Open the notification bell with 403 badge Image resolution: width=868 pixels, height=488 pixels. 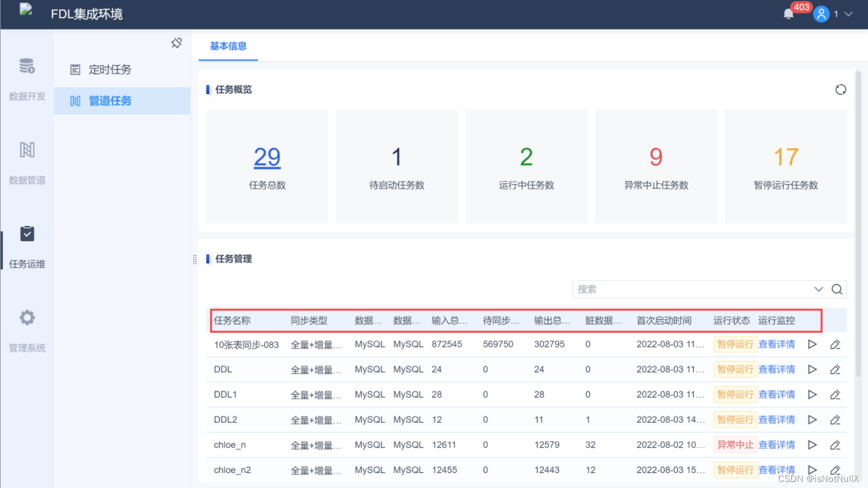[788, 14]
